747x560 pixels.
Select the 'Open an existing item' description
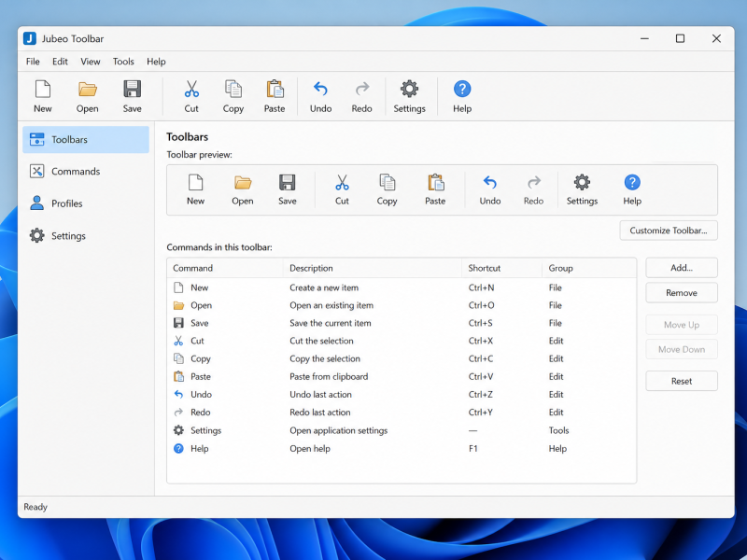(331, 305)
